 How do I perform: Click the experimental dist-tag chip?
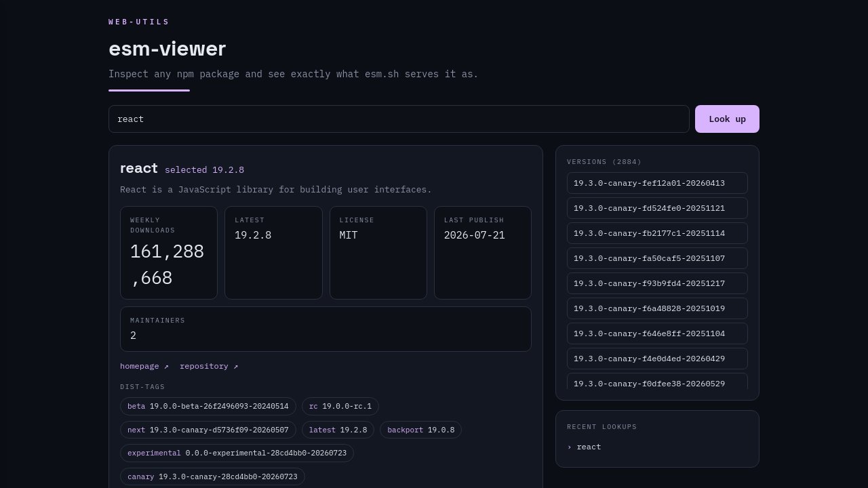pyautogui.click(x=237, y=453)
